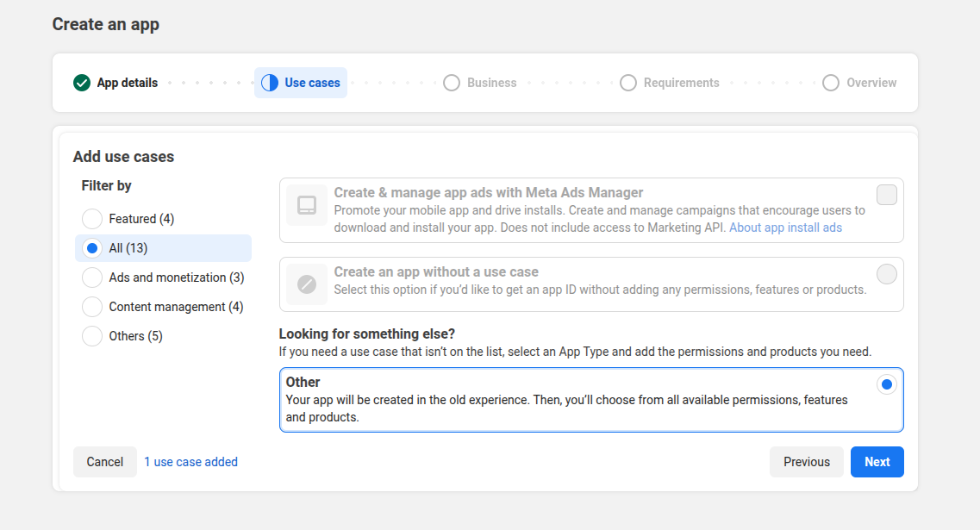Check the Create & manage app ads checkbox
980x530 pixels.
pos(887,195)
